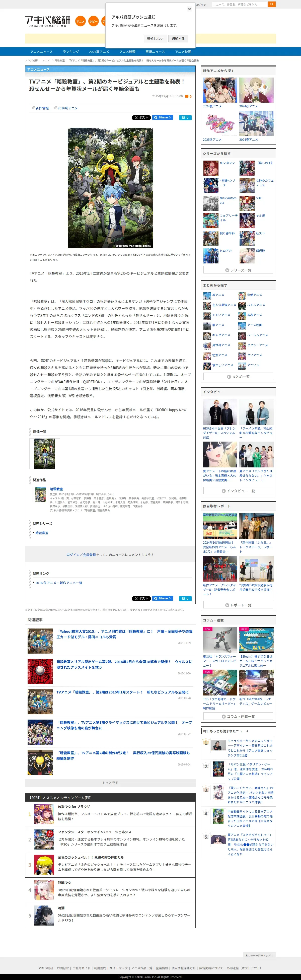Open アニメ検索 nav item
The image size is (301, 980).
click(127, 52)
